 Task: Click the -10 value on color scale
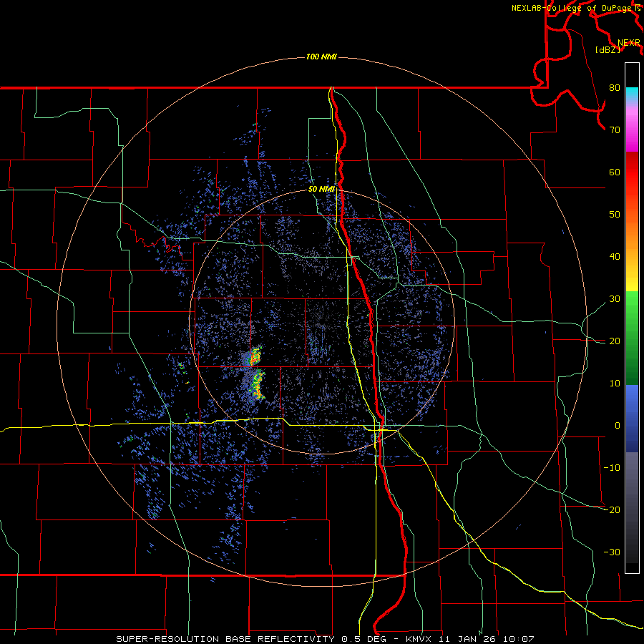click(x=612, y=468)
